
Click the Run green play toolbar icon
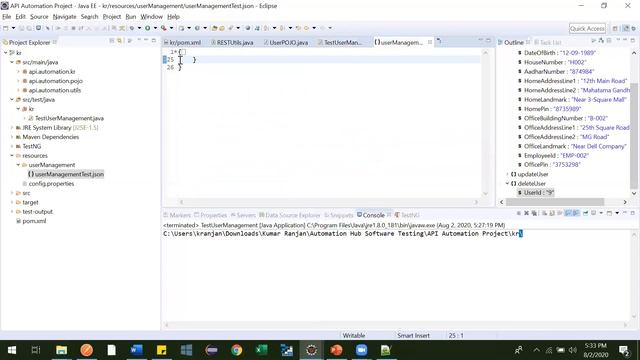click(x=147, y=28)
